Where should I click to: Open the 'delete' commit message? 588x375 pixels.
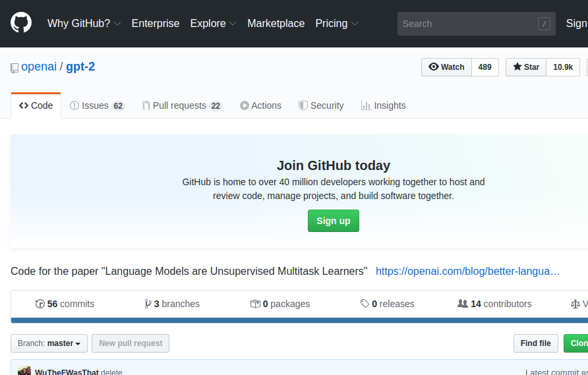[111, 372]
